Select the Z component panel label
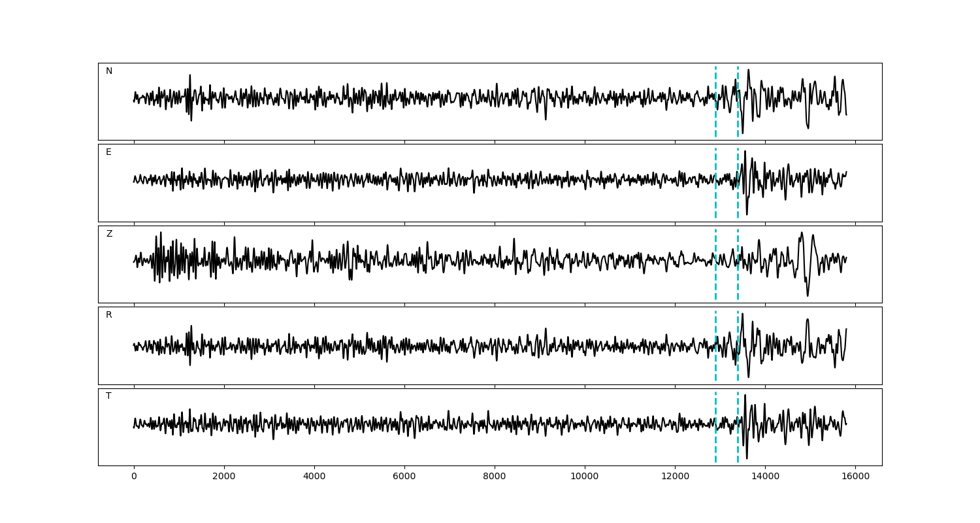Screen dimensions: 980x523 coord(109,234)
